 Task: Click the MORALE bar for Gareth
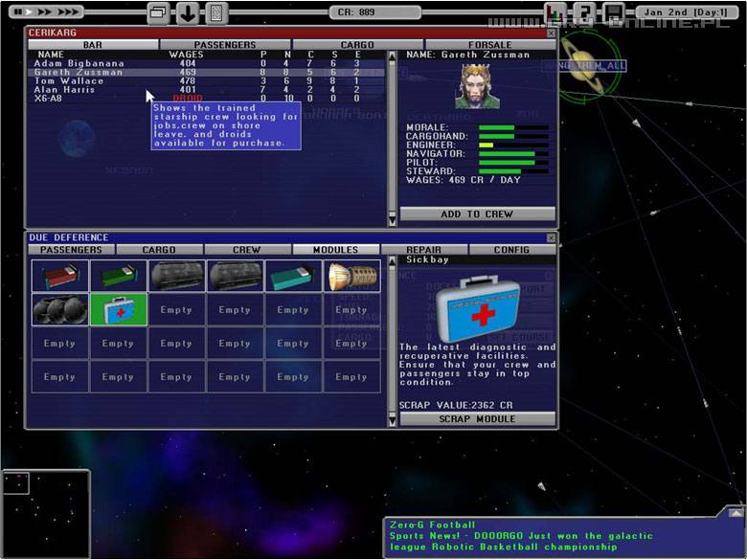513,127
